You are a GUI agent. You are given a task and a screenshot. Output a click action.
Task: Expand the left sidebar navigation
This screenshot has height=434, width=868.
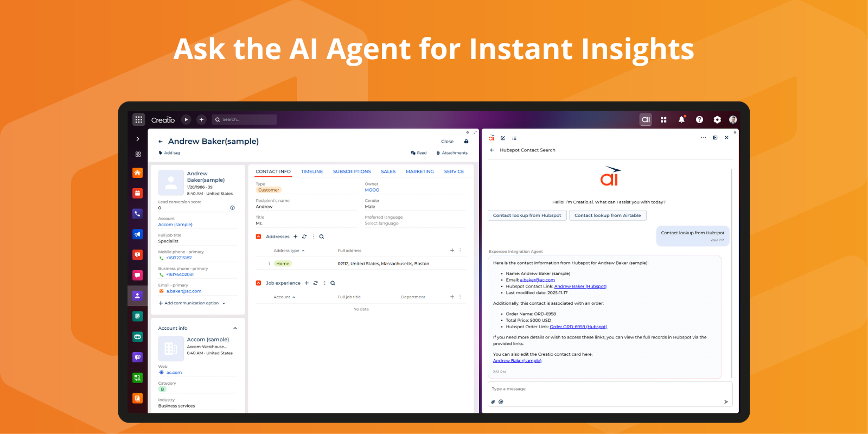point(138,139)
